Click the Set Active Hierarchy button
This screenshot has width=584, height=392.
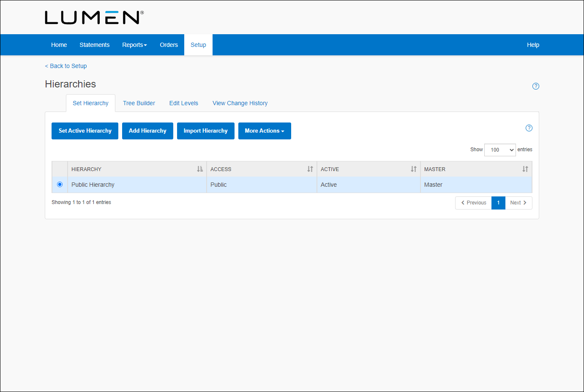click(85, 131)
